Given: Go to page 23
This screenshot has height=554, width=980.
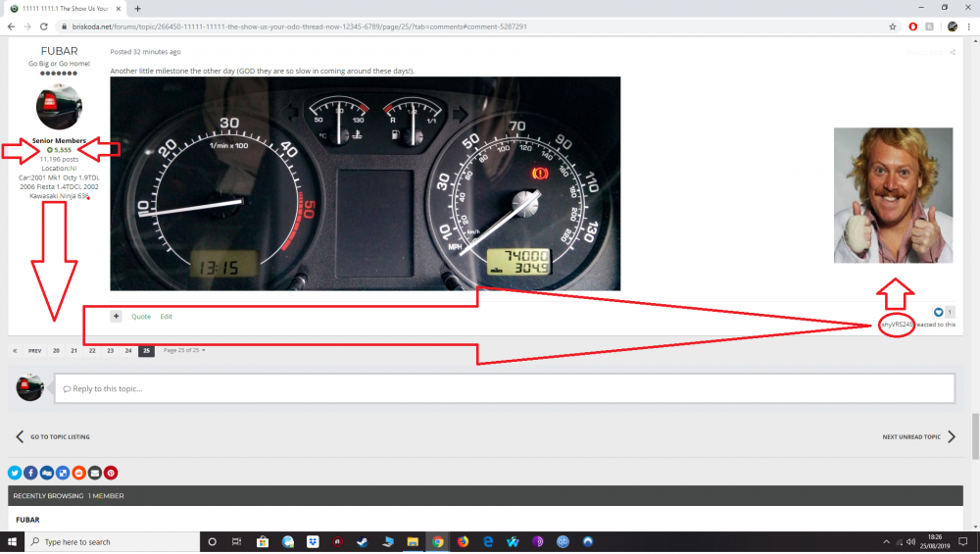Looking at the screenshot, I should click(x=110, y=351).
